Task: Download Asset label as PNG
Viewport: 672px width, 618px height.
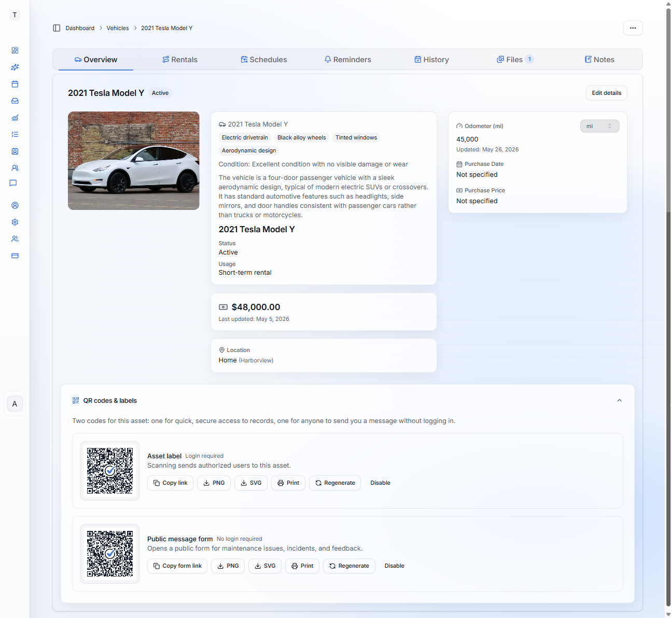Action: pyautogui.click(x=214, y=483)
